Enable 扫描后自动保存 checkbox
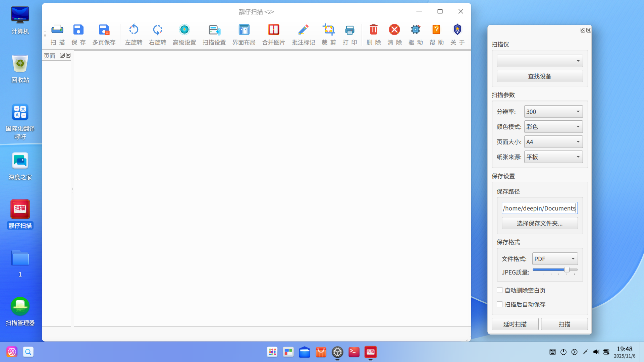The height and width of the screenshot is (362, 644). click(499, 304)
